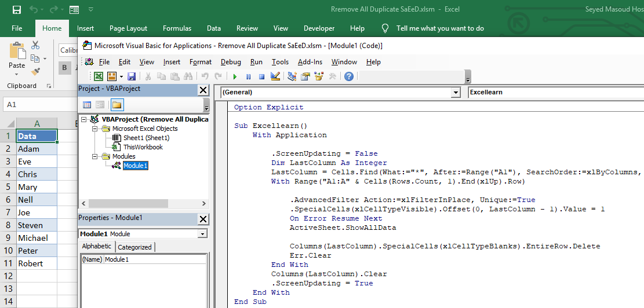
Task: Open the Object Browser toolbar icon
Action: pos(319,76)
